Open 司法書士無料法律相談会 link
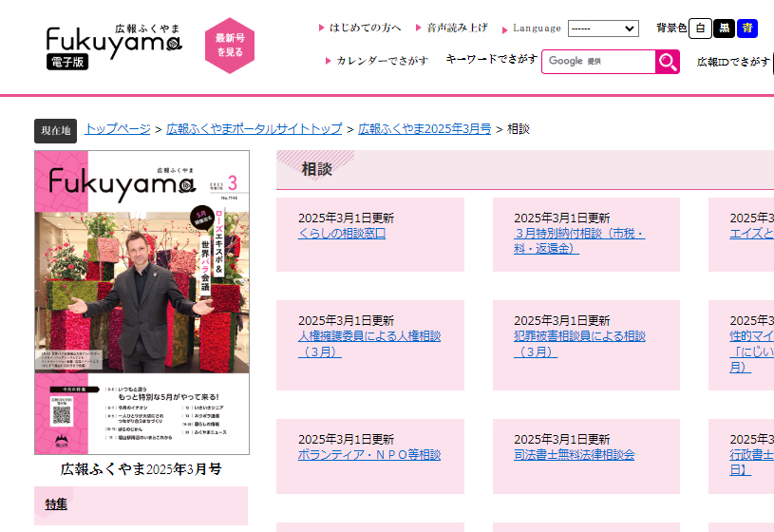 (574, 454)
